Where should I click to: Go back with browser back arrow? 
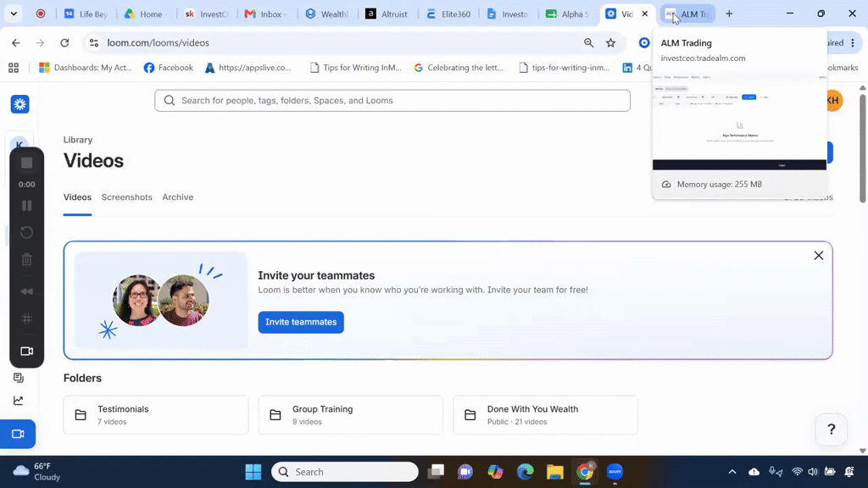click(15, 42)
